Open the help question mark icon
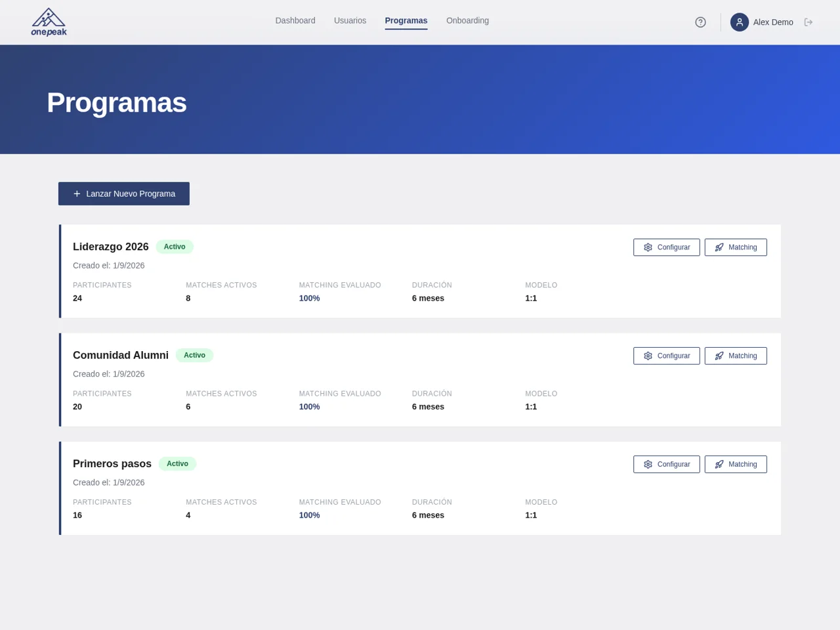Viewport: 840px width, 630px height. click(x=700, y=22)
